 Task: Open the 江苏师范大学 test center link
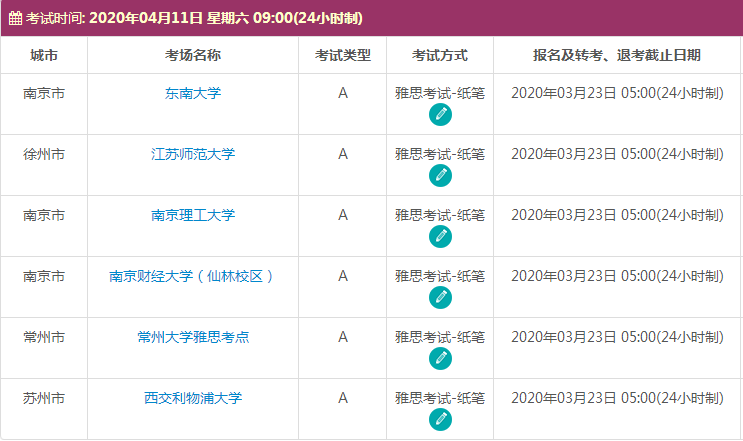coord(193,154)
